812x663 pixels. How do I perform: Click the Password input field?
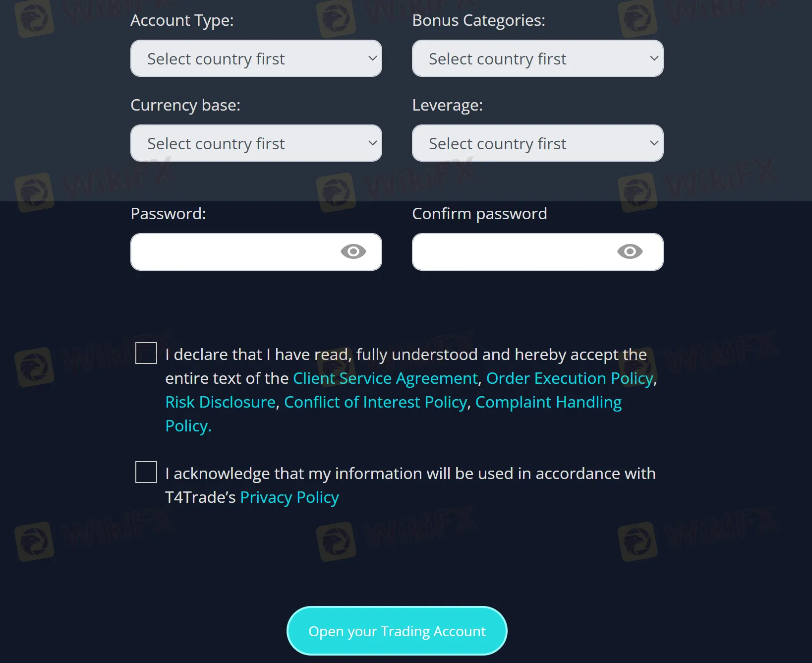233,252
